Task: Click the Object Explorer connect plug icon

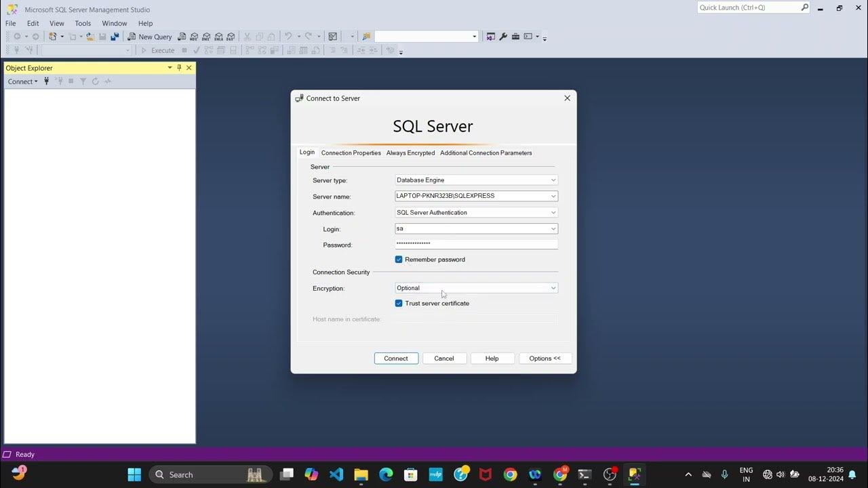Action: click(47, 81)
